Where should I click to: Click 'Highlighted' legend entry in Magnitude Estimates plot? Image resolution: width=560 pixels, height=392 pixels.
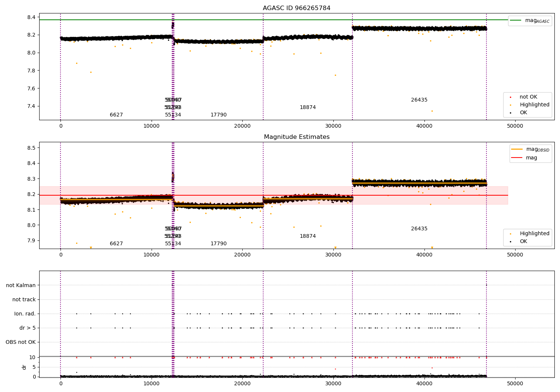coord(535,234)
